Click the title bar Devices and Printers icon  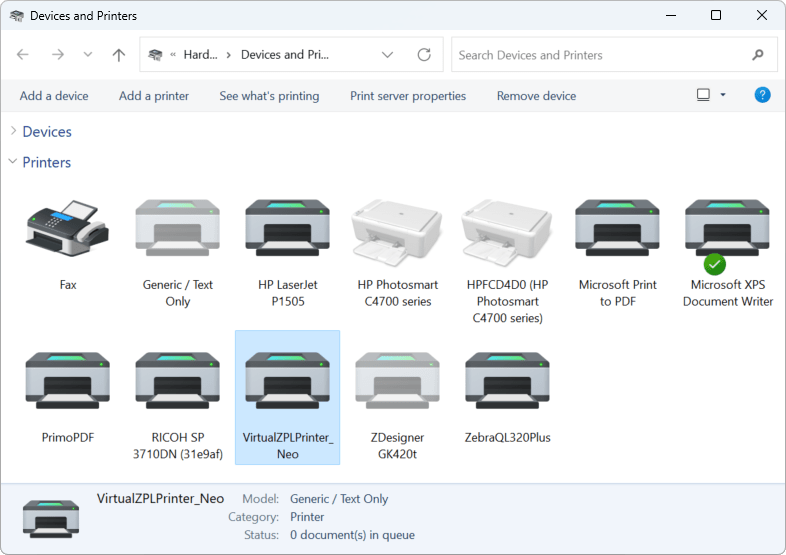coord(17,16)
